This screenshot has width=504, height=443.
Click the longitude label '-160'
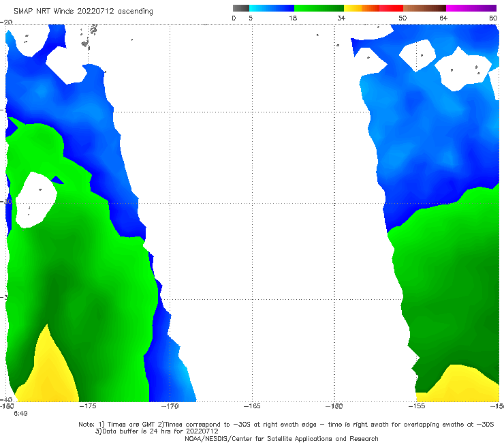click(x=334, y=406)
